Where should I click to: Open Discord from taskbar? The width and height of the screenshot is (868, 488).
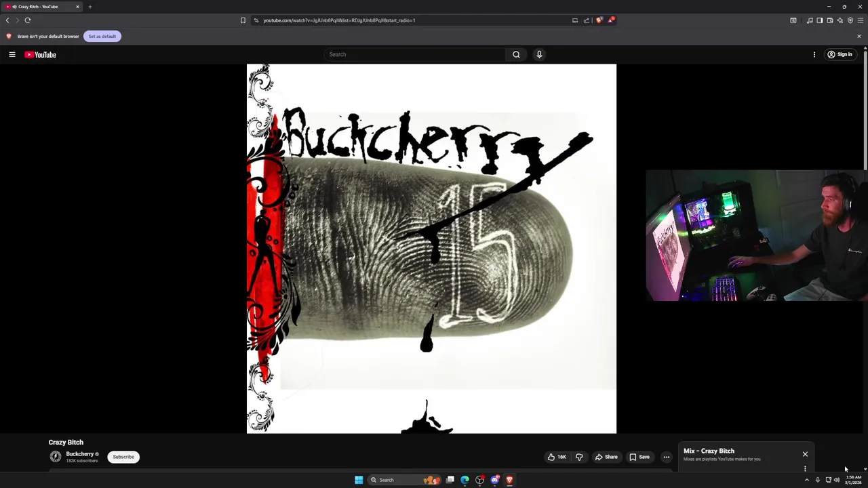pyautogui.click(x=495, y=480)
